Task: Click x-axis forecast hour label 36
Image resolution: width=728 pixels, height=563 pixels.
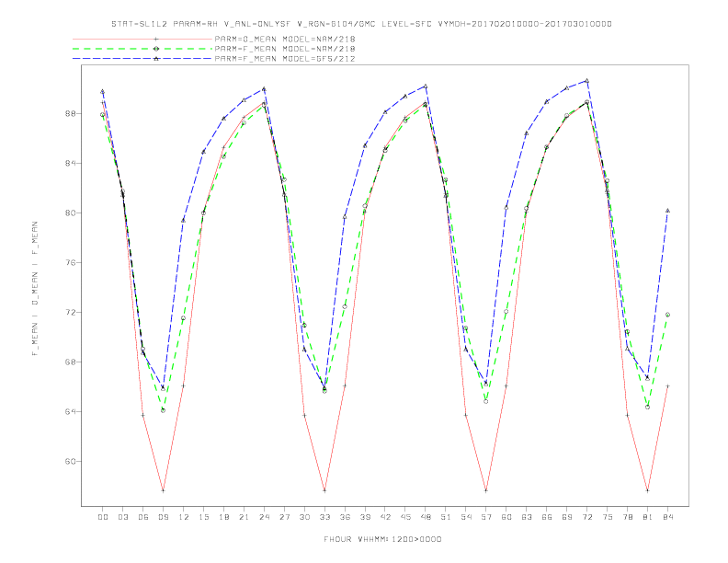Action: pos(345,517)
